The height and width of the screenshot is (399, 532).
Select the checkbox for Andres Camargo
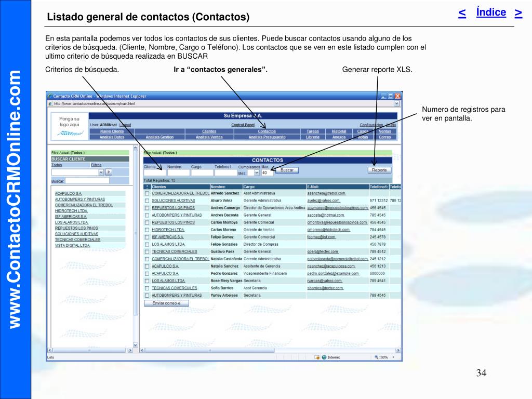[147, 208]
